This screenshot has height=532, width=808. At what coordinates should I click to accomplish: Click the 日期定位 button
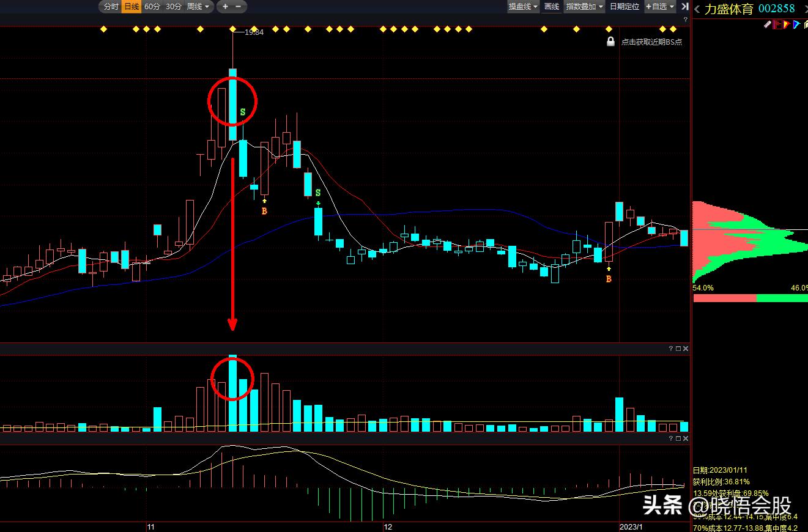pos(625,7)
